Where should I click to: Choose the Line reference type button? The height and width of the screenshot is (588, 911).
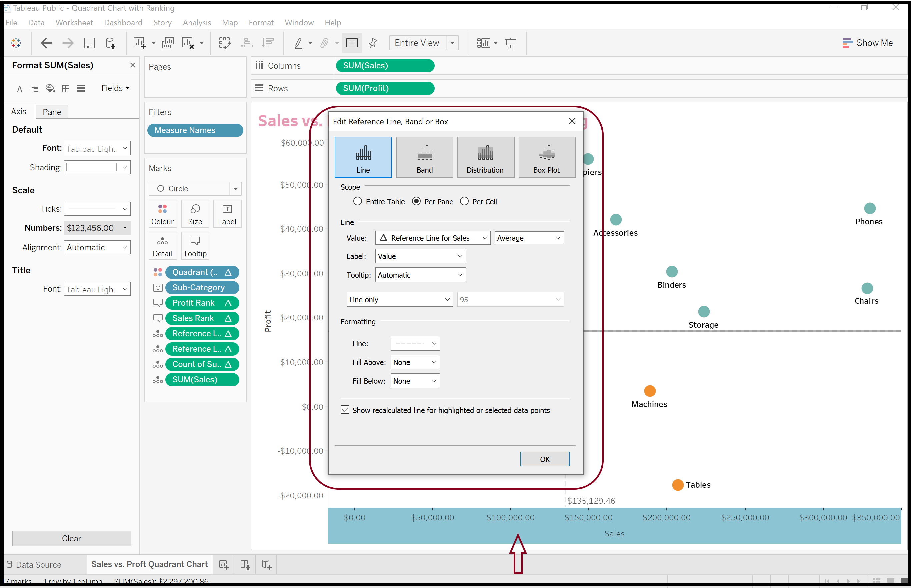click(x=363, y=157)
